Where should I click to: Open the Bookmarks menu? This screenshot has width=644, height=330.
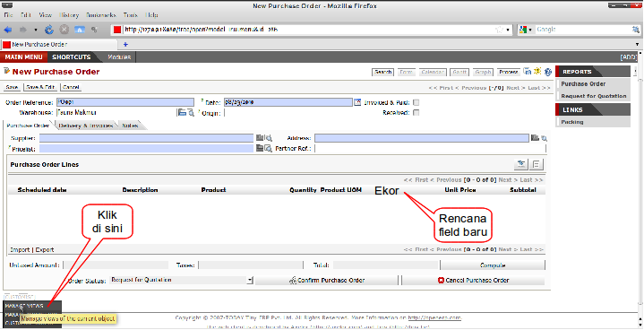tap(101, 14)
